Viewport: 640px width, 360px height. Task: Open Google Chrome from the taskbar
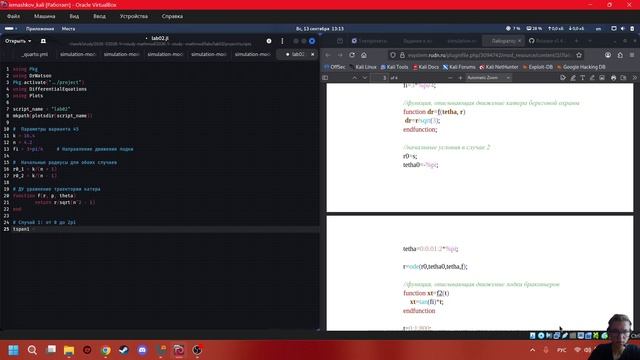point(106,350)
